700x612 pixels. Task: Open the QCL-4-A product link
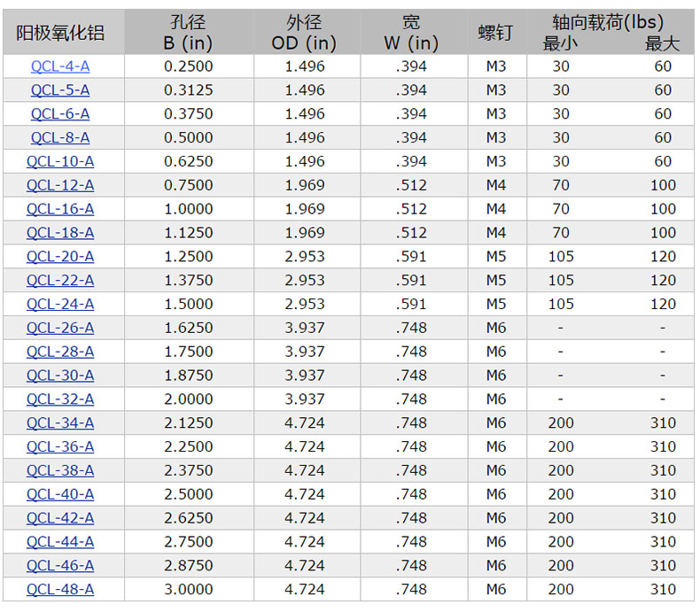60,66
